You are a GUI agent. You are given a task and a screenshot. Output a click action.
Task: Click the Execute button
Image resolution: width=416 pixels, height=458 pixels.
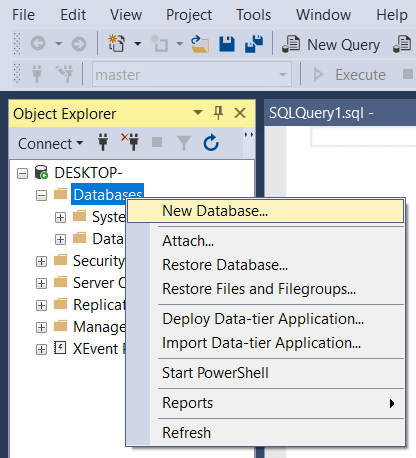350,74
